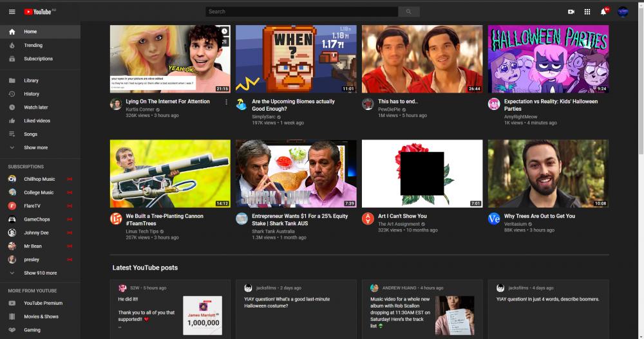Play Why Trees Are Out to Get You thumbnail
Image resolution: width=644 pixels, height=339 pixels.
click(548, 174)
